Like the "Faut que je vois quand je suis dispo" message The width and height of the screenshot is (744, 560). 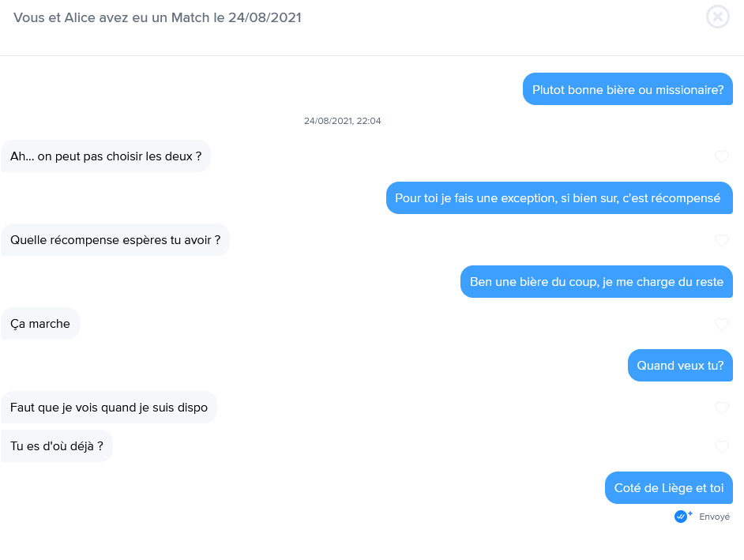coord(722,408)
